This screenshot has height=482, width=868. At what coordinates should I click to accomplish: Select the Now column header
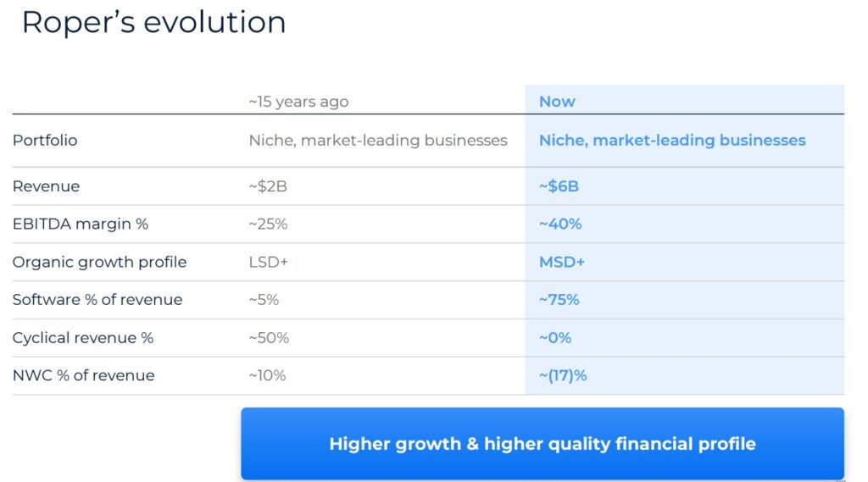click(557, 102)
